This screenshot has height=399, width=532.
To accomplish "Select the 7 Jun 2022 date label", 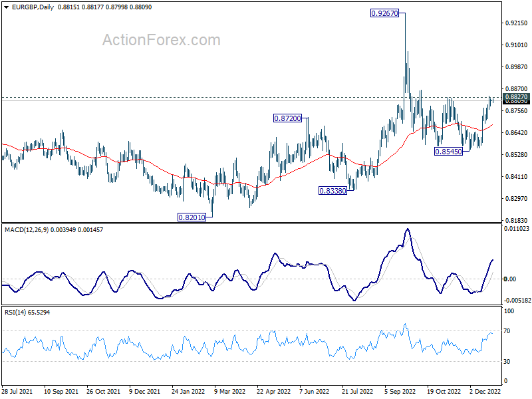I will click(315, 391).
